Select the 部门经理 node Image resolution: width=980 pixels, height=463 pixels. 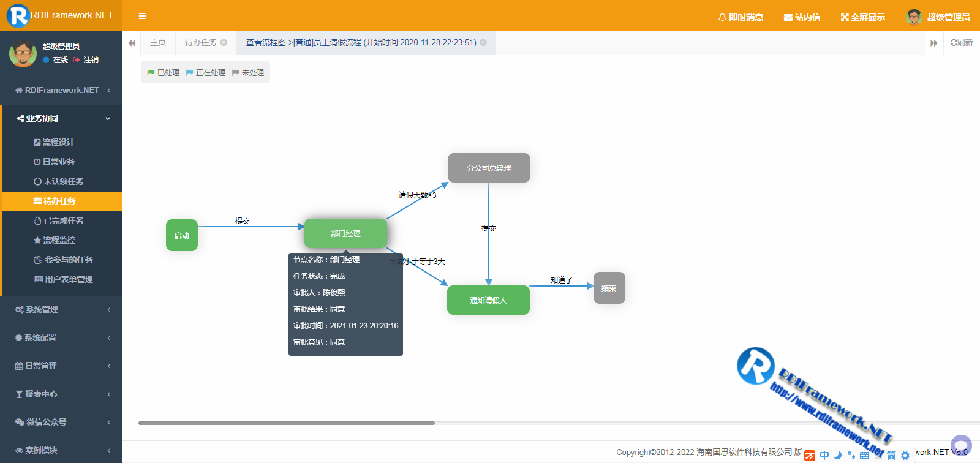point(345,233)
